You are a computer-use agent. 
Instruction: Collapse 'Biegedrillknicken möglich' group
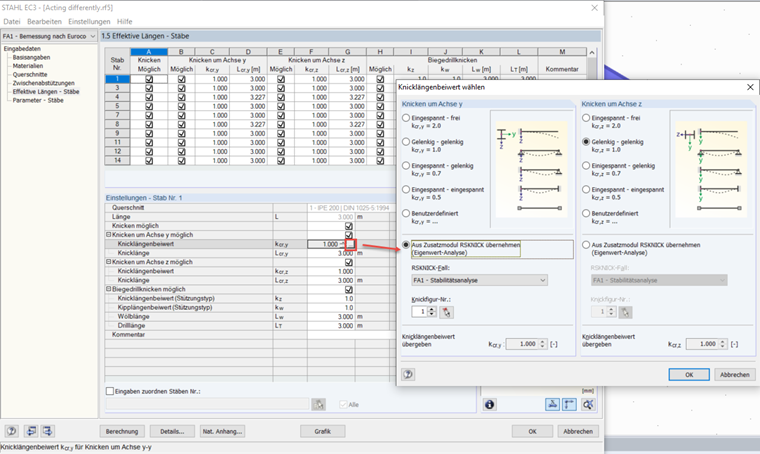pyautogui.click(x=109, y=289)
